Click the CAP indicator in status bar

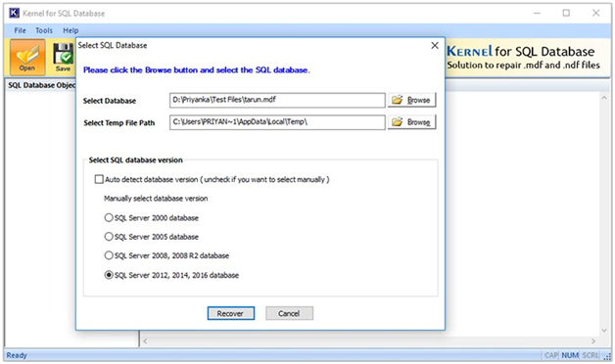pos(551,355)
